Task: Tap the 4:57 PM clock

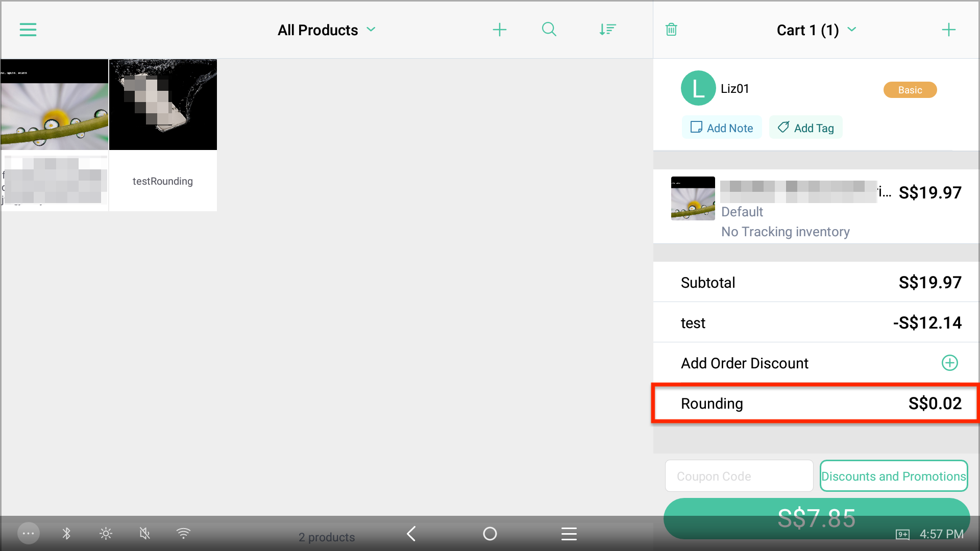Action: click(x=942, y=534)
